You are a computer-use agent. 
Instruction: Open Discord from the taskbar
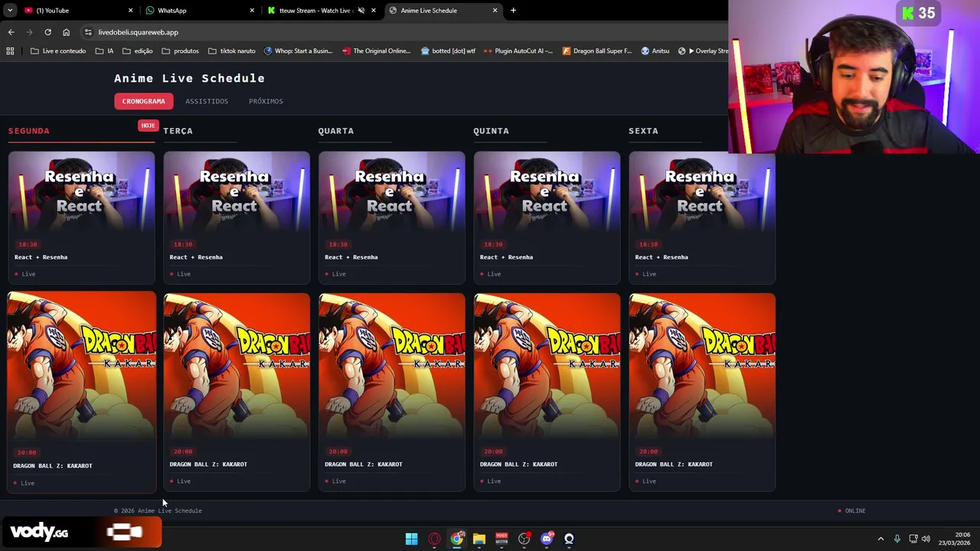click(547, 539)
